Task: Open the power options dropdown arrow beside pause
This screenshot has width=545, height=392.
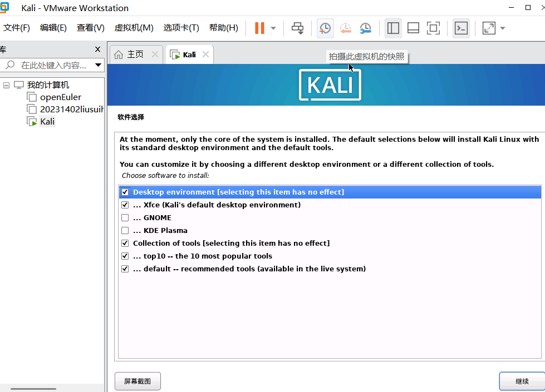Action: [x=273, y=28]
